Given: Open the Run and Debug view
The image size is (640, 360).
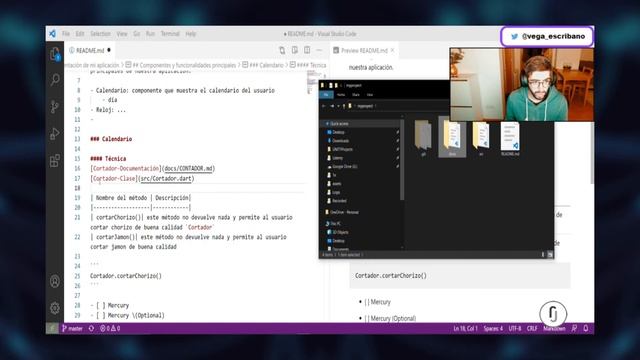Looking at the screenshot, I should tap(55, 133).
